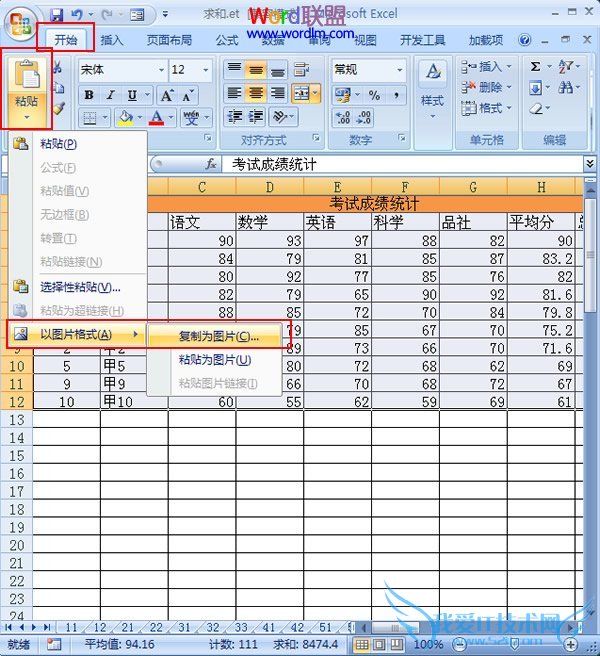Zoom in with the plus button

click(x=571, y=644)
